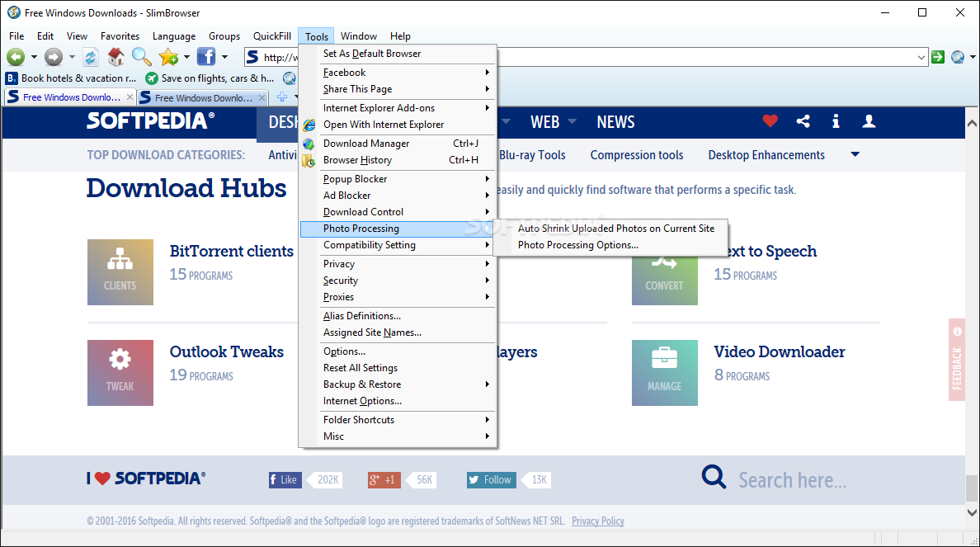Click the Favorites star icon
Viewport: 980px width, 547px height.
tap(168, 57)
